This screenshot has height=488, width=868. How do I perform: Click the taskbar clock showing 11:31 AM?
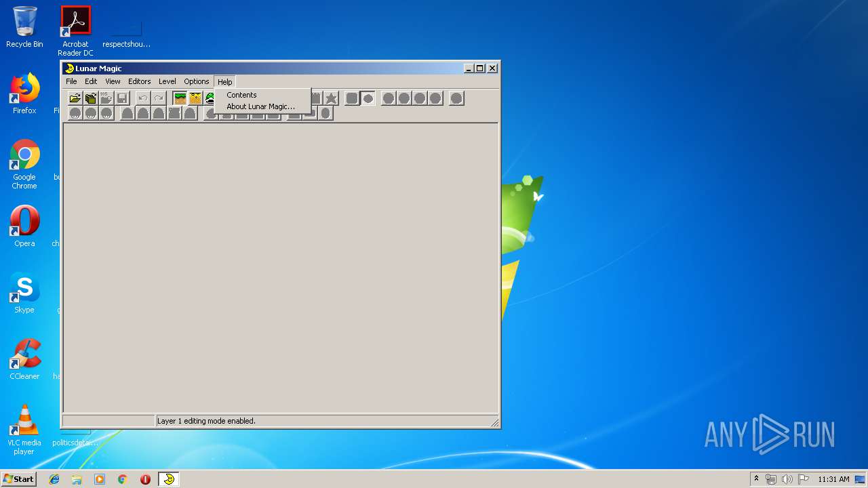coord(833,479)
